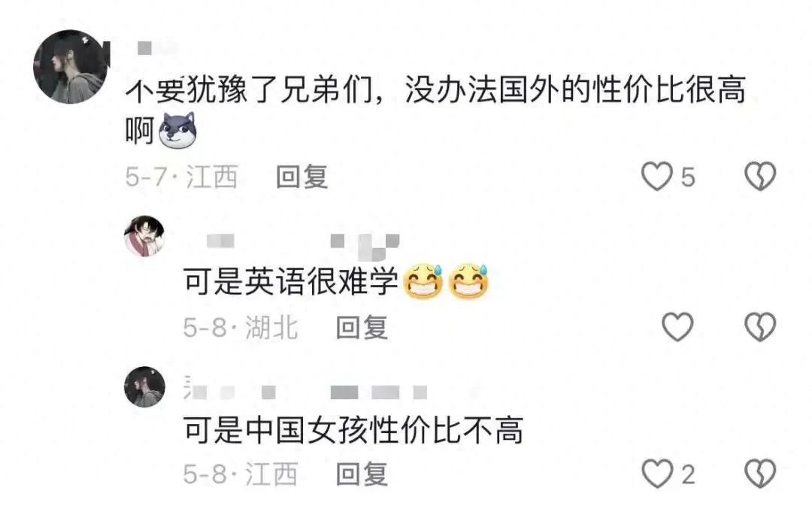The image size is (812, 506).
Task: Reply to the 5-7 江西 comment
Action: 301,177
